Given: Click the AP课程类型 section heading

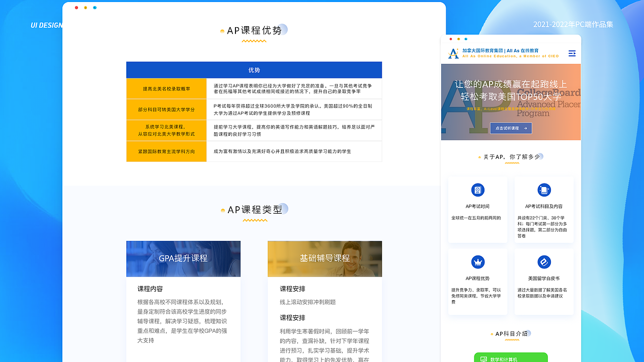Looking at the screenshot, I should pyautogui.click(x=255, y=210).
